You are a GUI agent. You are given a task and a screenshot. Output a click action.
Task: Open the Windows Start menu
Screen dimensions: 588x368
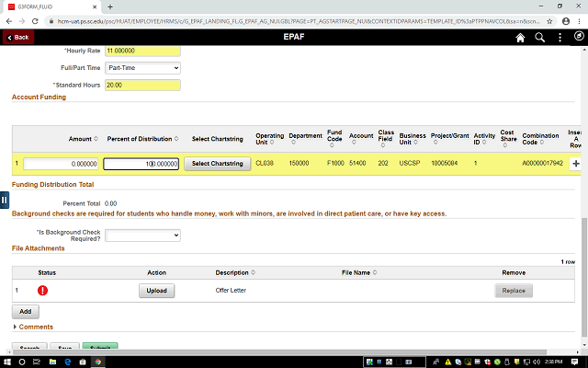point(6,362)
